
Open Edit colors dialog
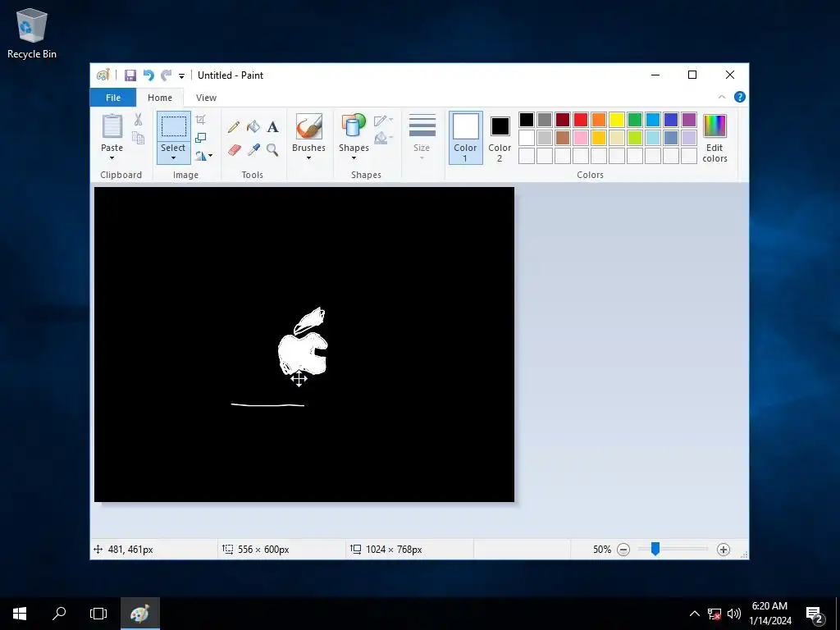point(714,138)
